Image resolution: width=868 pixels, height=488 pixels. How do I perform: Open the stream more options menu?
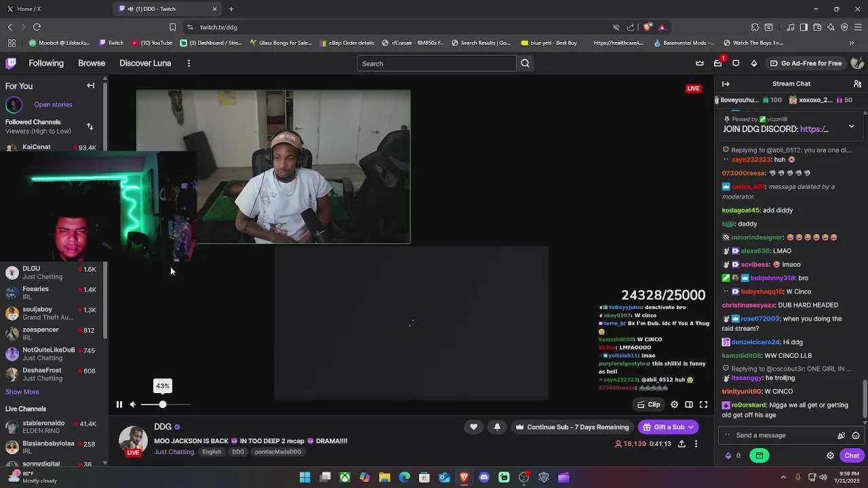point(696,444)
